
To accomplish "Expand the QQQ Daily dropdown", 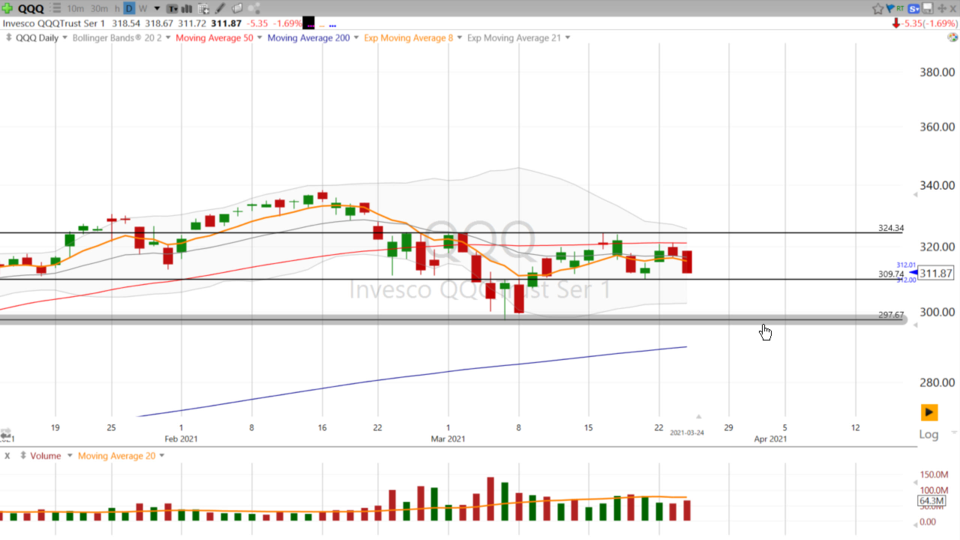I will [64, 37].
